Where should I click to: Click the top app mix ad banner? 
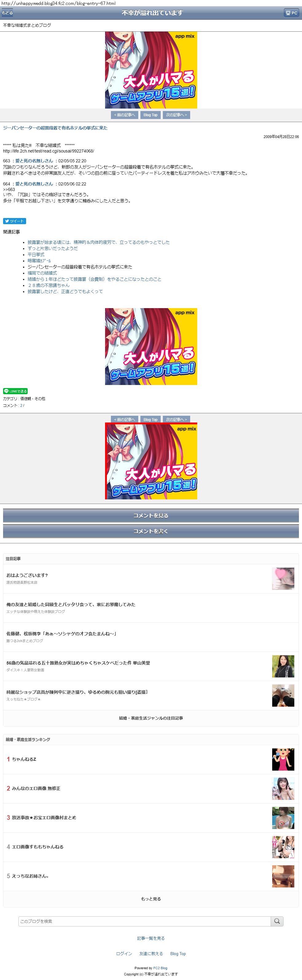coord(151,70)
